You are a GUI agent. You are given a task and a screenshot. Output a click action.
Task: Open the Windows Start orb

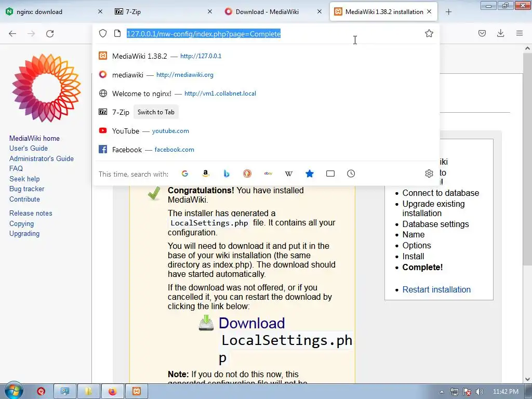[14, 391]
